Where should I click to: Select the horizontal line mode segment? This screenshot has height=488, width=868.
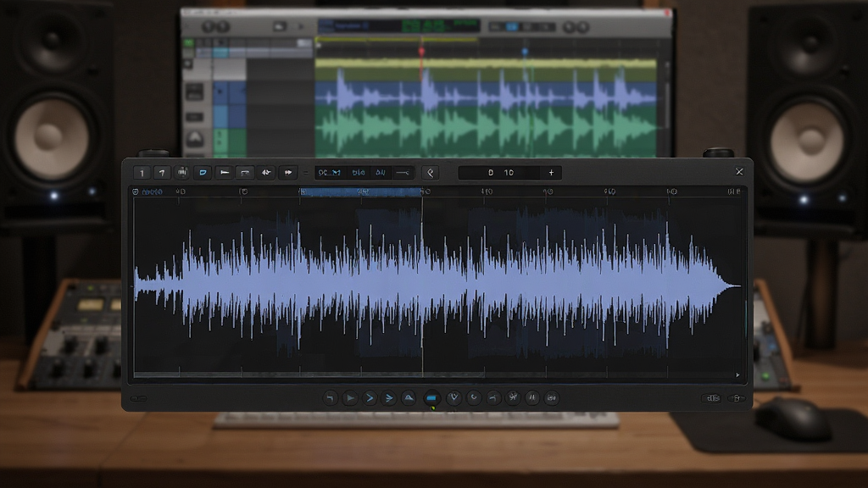(403, 173)
